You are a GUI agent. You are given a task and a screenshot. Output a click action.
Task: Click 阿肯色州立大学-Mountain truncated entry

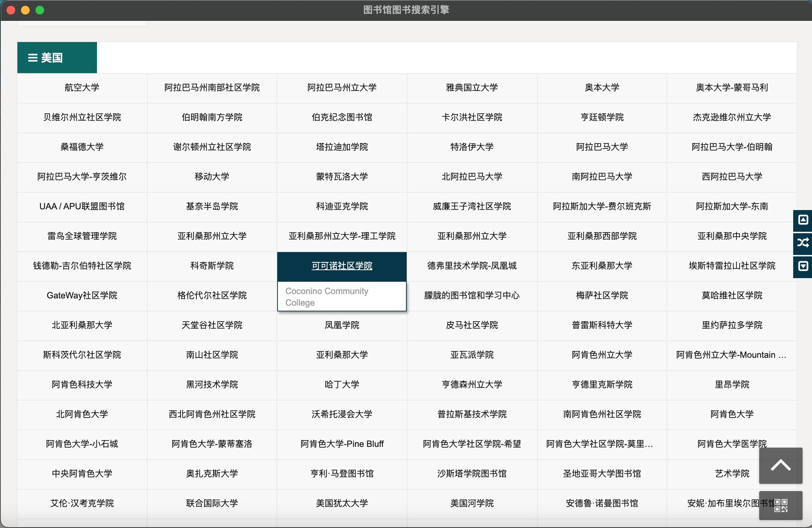pyautogui.click(x=731, y=355)
